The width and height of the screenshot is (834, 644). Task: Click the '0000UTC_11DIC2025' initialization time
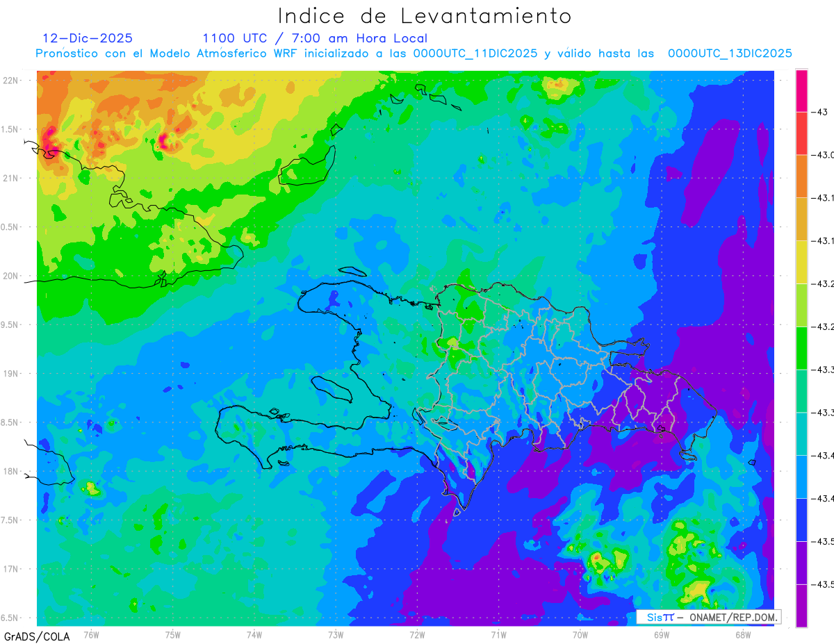(x=475, y=53)
